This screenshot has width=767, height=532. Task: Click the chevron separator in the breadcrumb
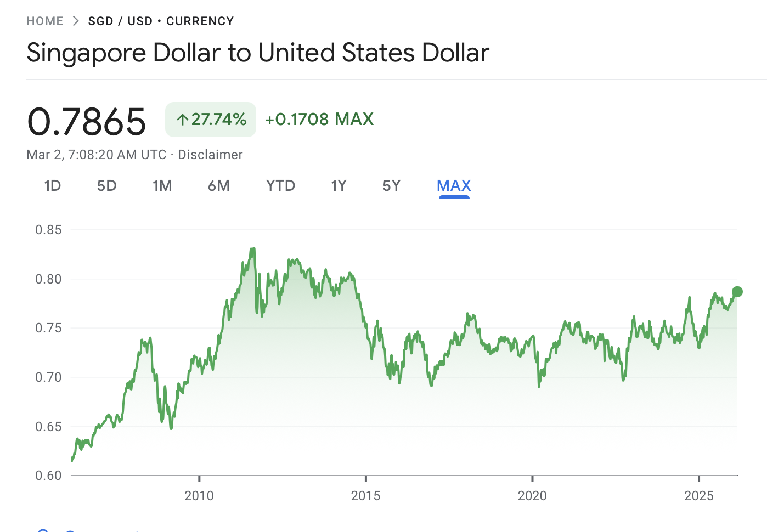coord(76,21)
